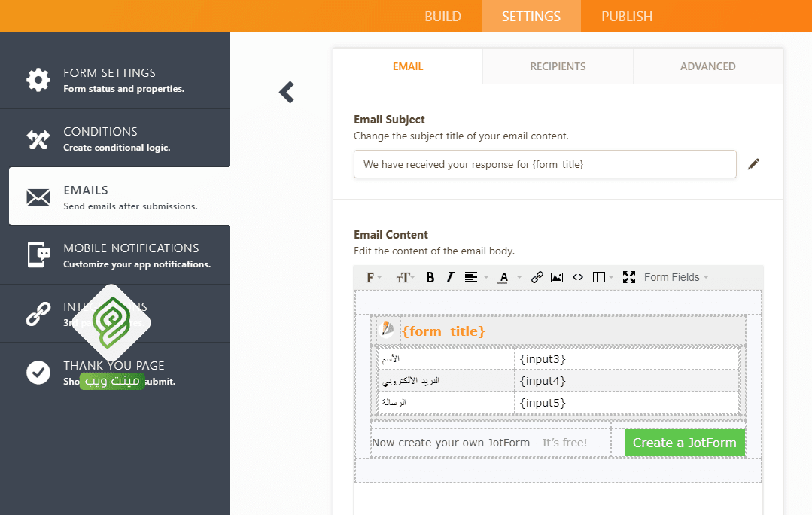Expand the Form Fields dropdown
Screen dimensions: 812x515
(676, 277)
